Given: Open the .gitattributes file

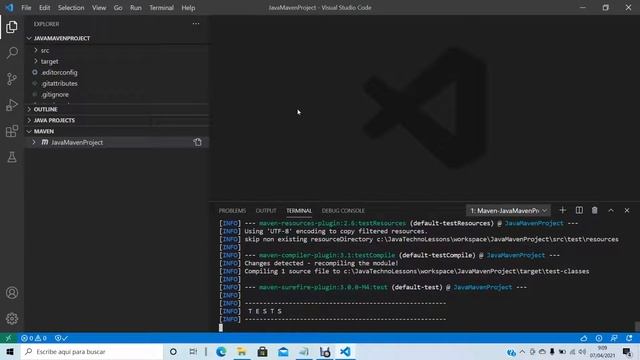Looking at the screenshot, I should point(59,83).
